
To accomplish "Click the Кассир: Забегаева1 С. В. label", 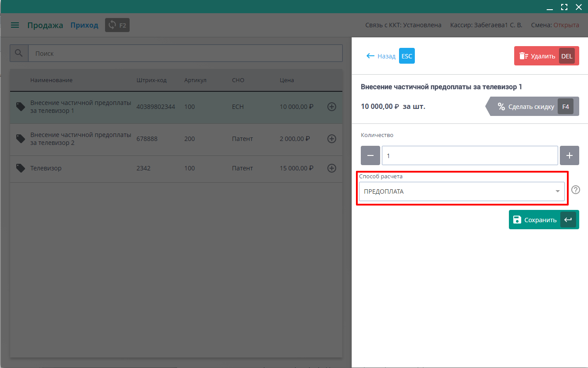I will (x=486, y=25).
